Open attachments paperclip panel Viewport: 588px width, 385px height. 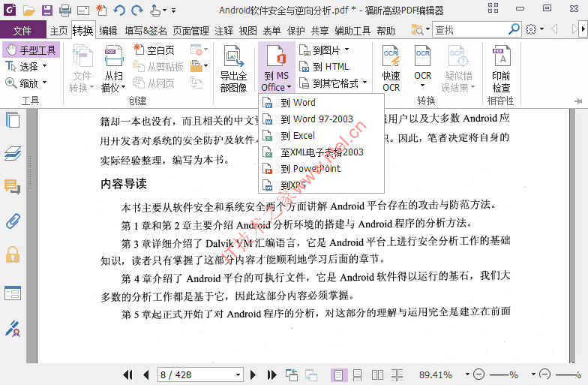pos(13,221)
